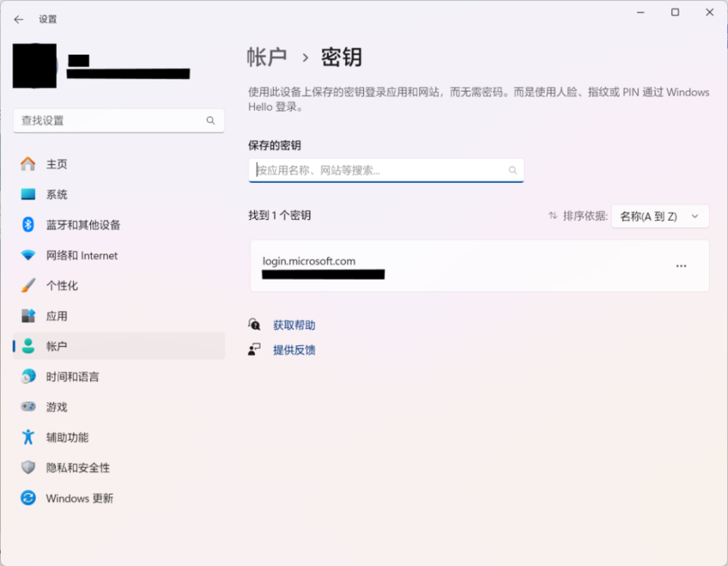The height and width of the screenshot is (566, 728).
Task: Open the 辅助功能 settings section
Action: (x=67, y=437)
